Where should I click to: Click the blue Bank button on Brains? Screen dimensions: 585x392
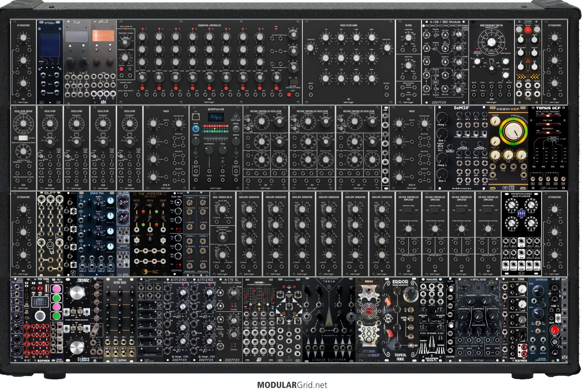[x=196, y=129]
